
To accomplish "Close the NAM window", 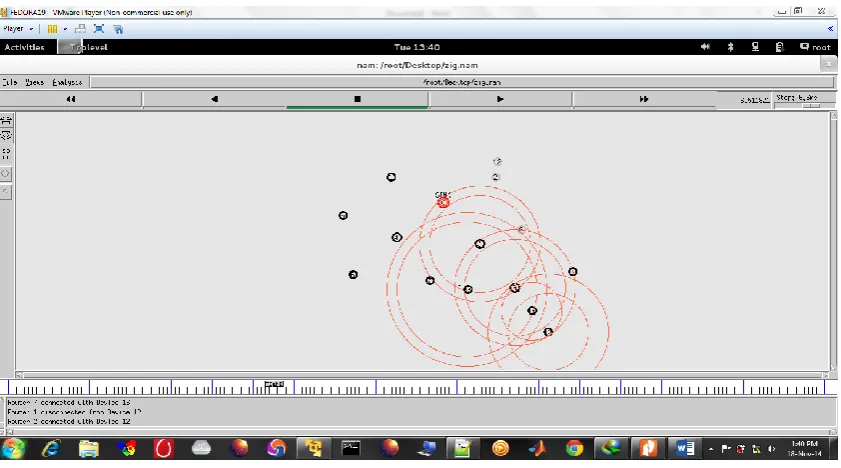I will pyautogui.click(x=828, y=64).
